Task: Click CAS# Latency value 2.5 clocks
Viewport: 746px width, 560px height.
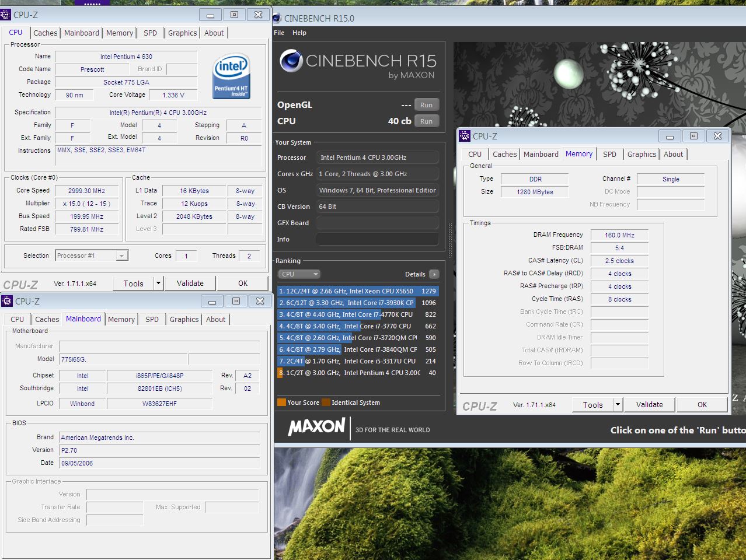Action: point(619,261)
